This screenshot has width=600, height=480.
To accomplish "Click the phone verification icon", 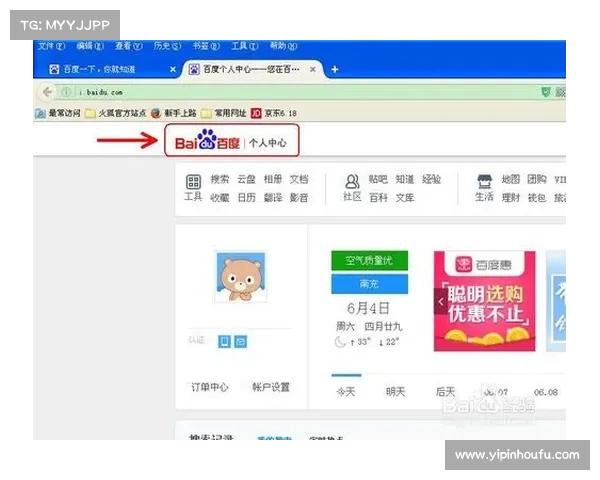I will tap(224, 342).
